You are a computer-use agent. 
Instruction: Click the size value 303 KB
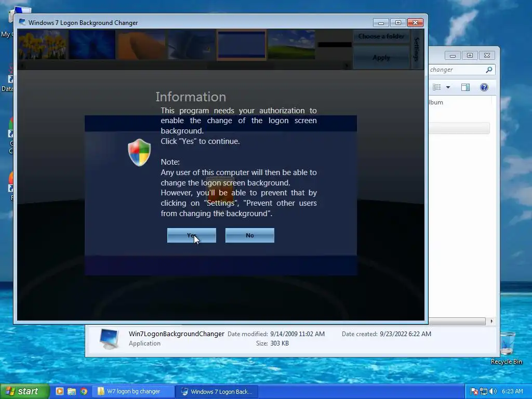pos(280,343)
